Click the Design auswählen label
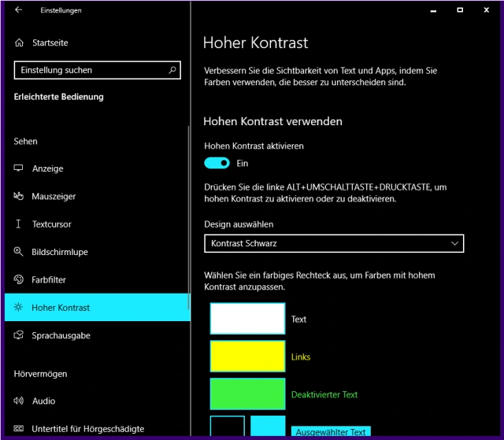Screen dimensions: 504x440 click(x=239, y=224)
